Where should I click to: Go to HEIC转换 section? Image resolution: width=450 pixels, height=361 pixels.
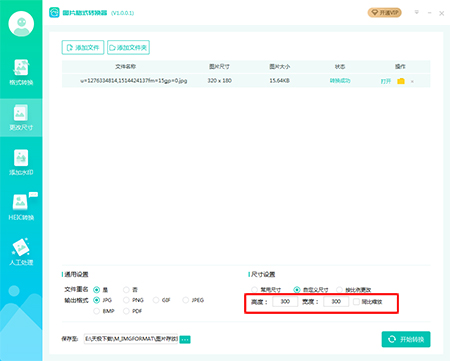click(21, 207)
